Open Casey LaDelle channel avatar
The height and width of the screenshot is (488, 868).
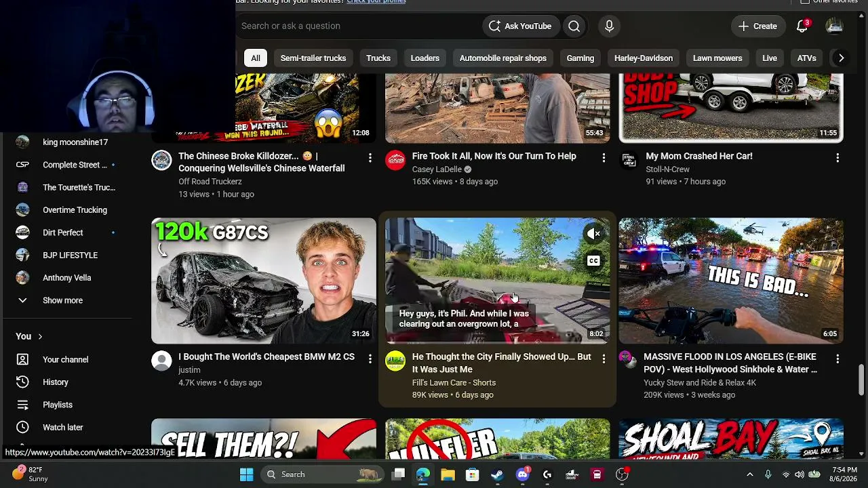(x=395, y=160)
